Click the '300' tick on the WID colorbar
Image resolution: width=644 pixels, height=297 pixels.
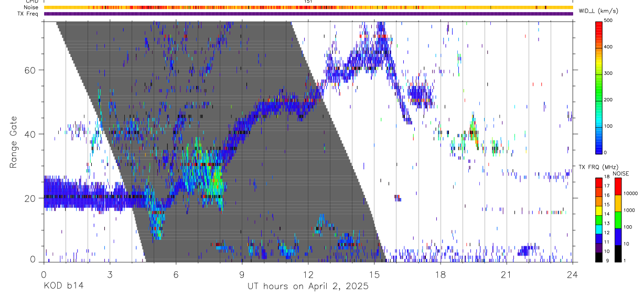click(x=609, y=73)
